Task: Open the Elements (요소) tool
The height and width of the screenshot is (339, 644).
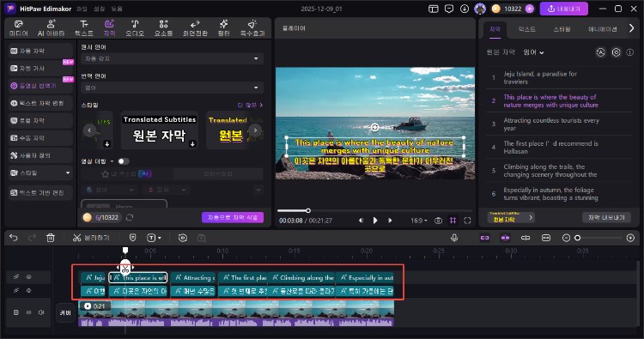Action: (x=163, y=28)
